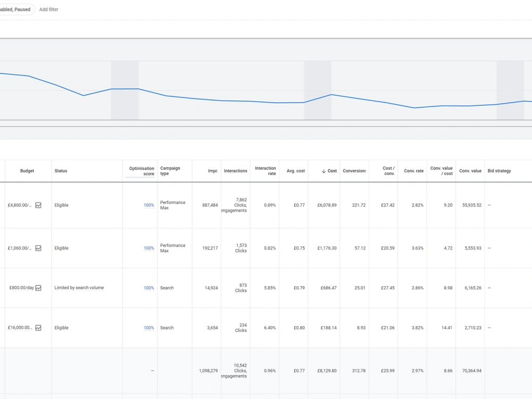532x399 pixels.
Task: Sort by Interactions column header
Action: click(236, 171)
